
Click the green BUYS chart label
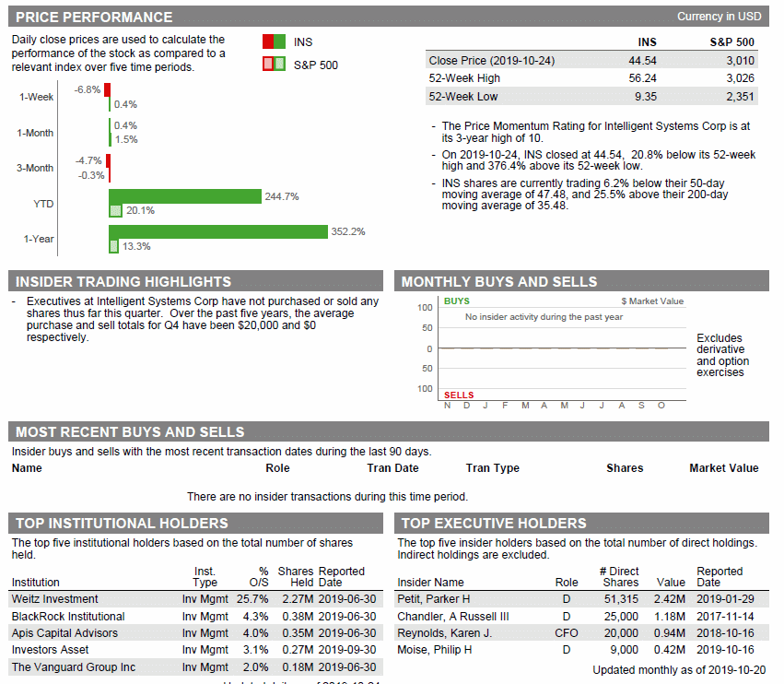tap(457, 301)
